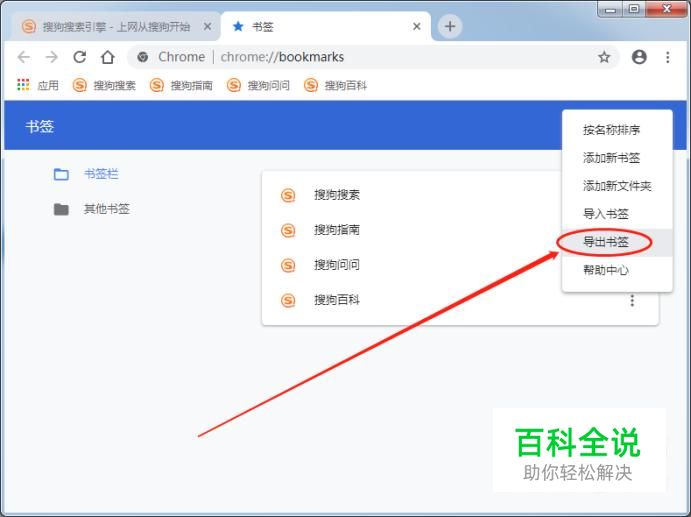Viewport: 691px width, 517px height.
Task: Close the 书签 tab
Action: [416, 27]
